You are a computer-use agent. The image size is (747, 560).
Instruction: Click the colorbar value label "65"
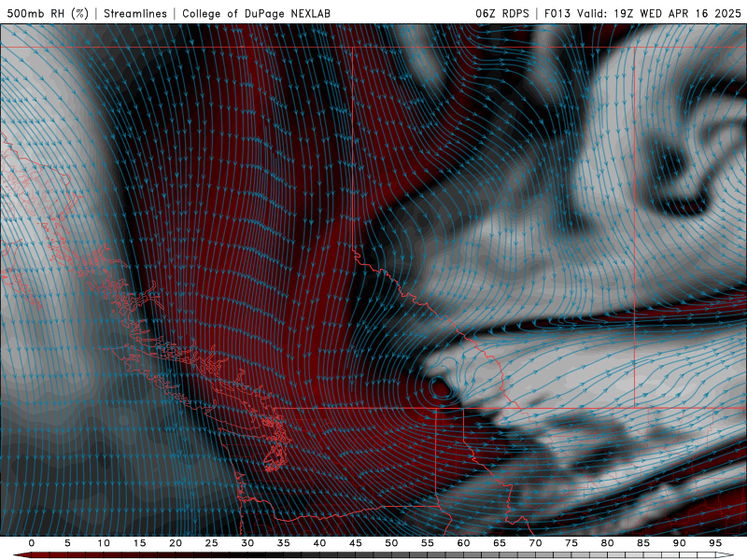(500, 543)
